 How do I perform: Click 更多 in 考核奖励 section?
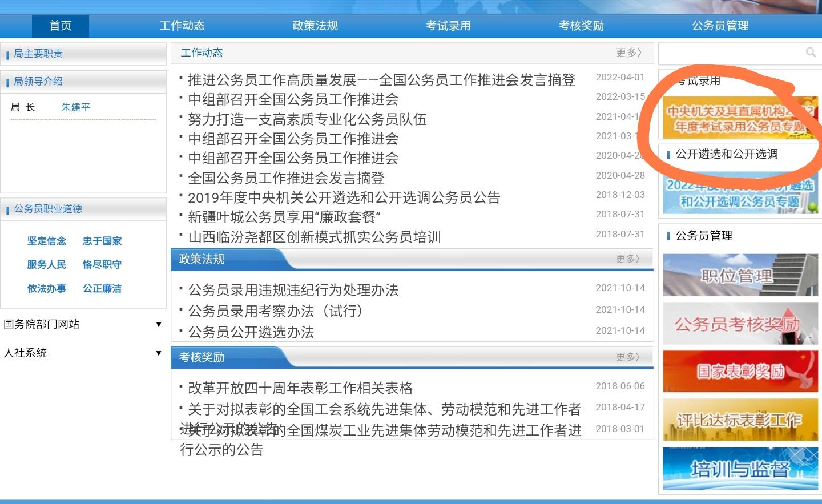(628, 357)
